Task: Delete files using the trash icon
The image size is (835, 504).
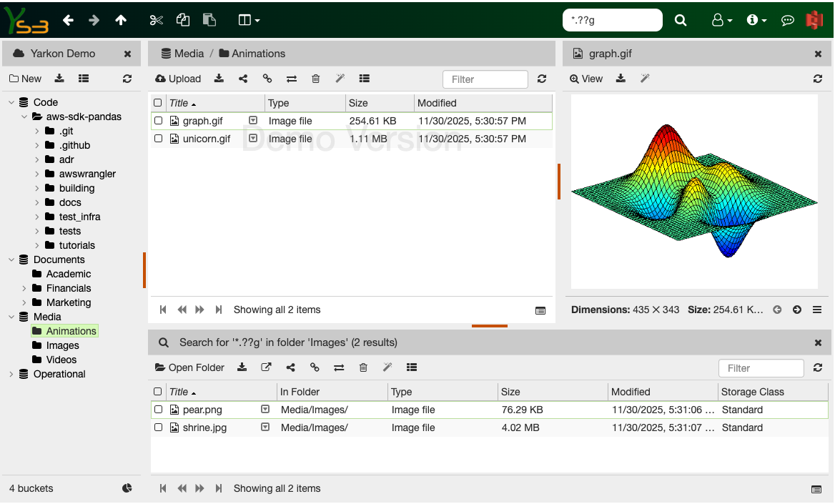Action: coord(315,79)
